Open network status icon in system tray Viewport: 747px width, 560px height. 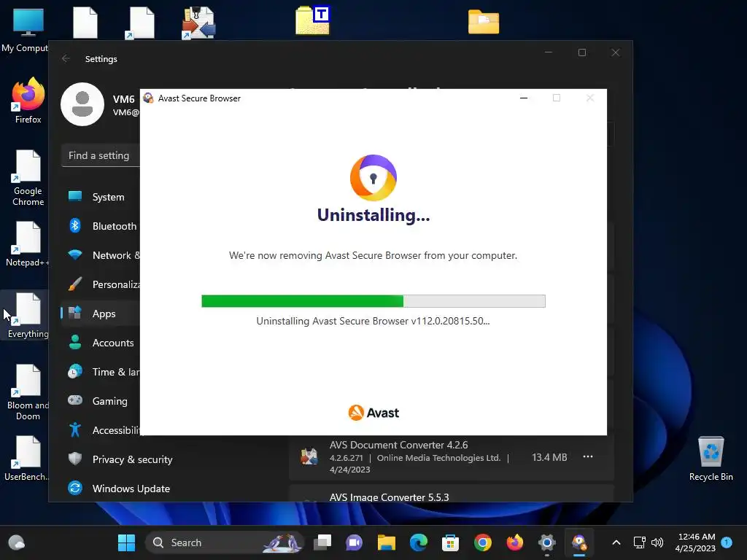(x=639, y=542)
